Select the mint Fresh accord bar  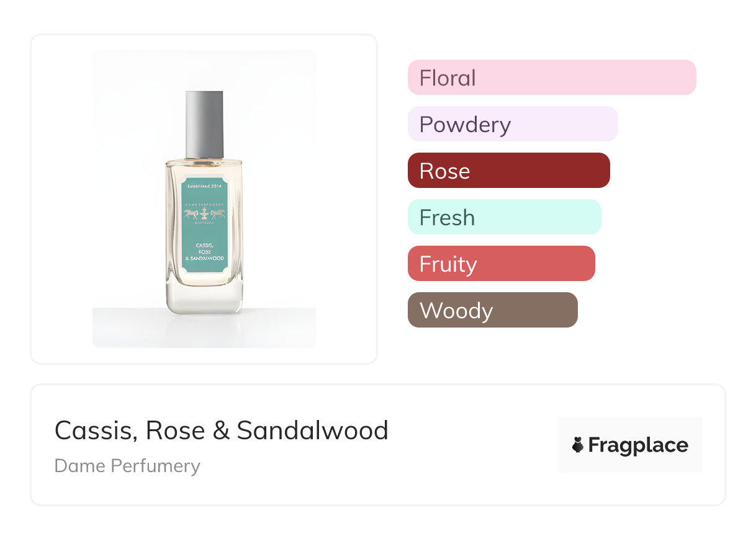tap(504, 217)
